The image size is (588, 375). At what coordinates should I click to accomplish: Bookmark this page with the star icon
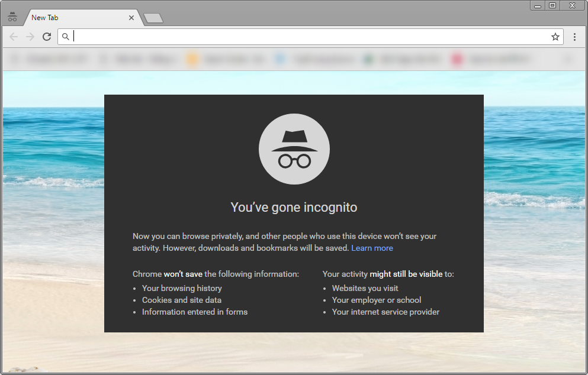pos(555,37)
